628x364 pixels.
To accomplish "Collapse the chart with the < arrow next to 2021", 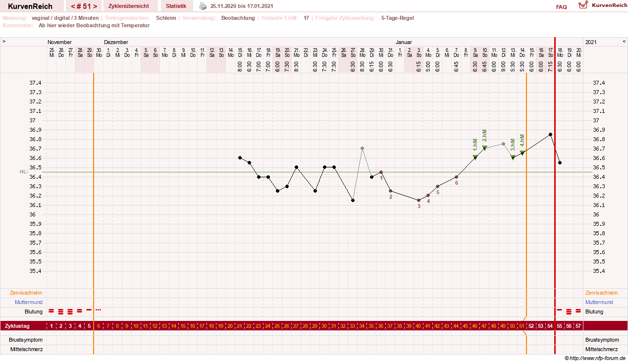I will pos(624,42).
